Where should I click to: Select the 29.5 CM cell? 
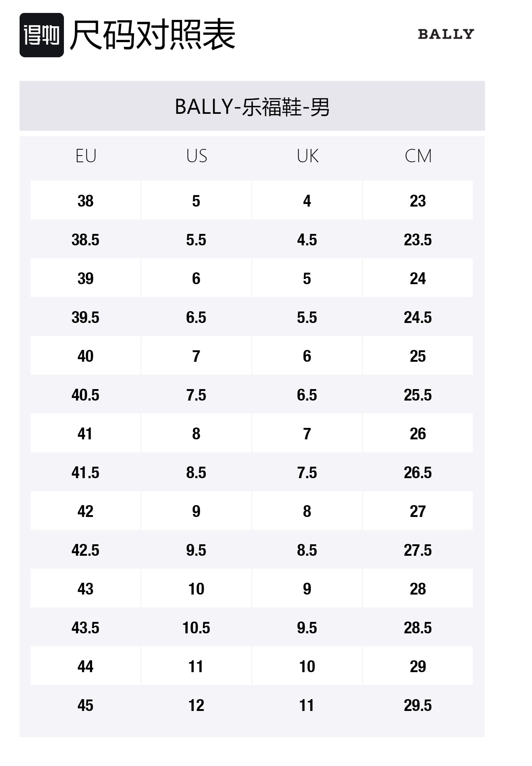coord(418,705)
